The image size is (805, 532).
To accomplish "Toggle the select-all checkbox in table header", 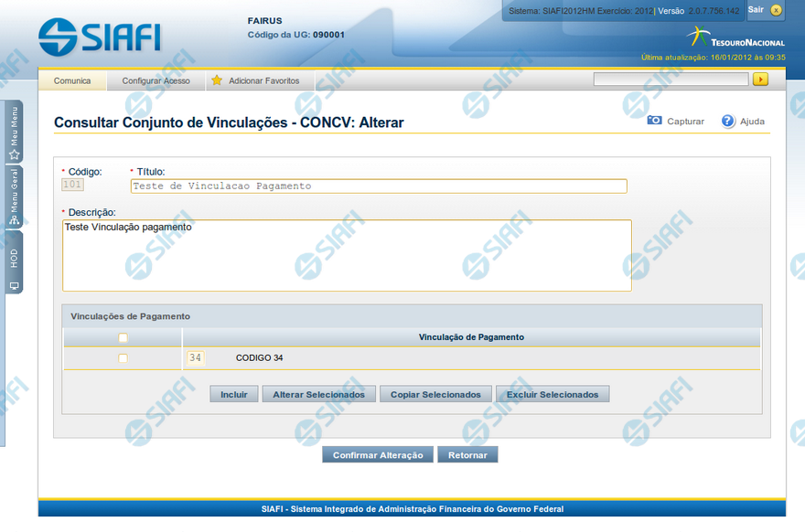I will tap(123, 337).
